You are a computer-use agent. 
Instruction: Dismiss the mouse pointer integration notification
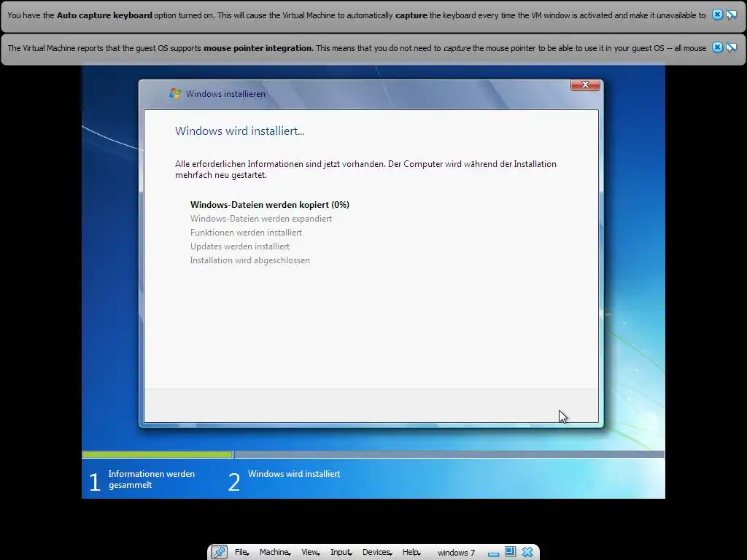pyautogui.click(x=717, y=47)
